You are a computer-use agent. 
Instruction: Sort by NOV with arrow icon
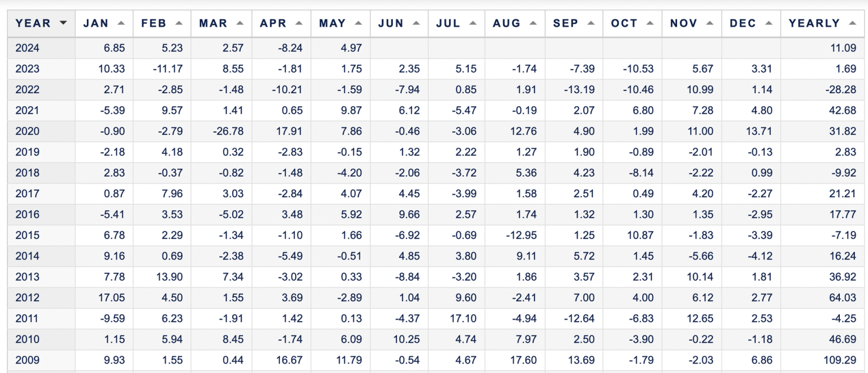coord(710,23)
